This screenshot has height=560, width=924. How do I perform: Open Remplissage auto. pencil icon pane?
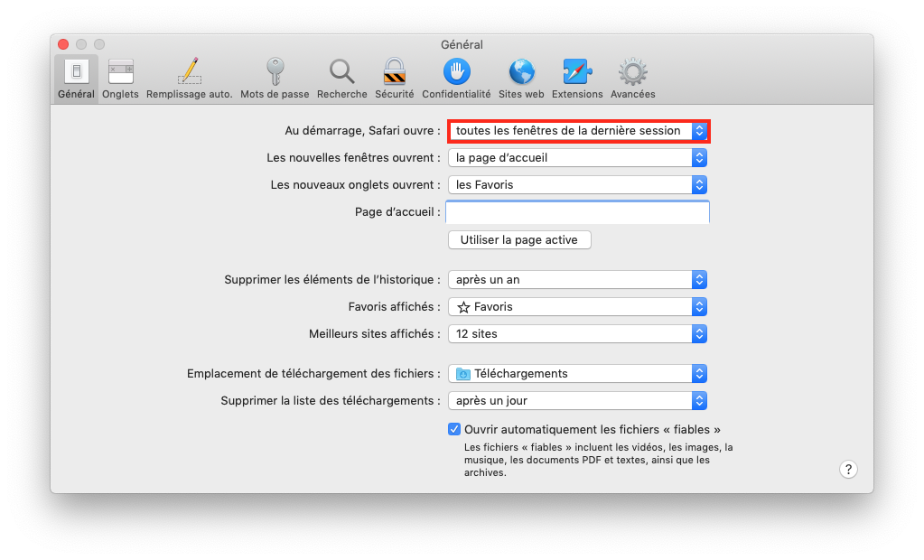tap(189, 79)
